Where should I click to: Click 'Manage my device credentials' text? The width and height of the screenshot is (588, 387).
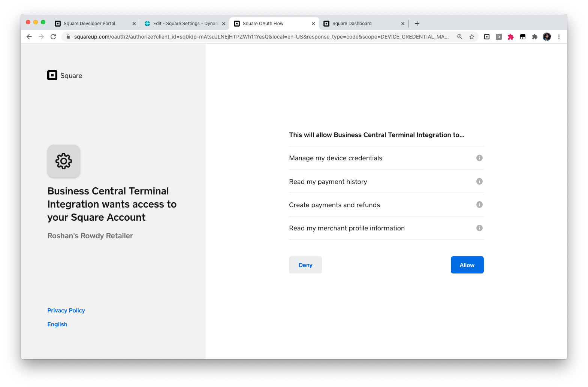[335, 158]
